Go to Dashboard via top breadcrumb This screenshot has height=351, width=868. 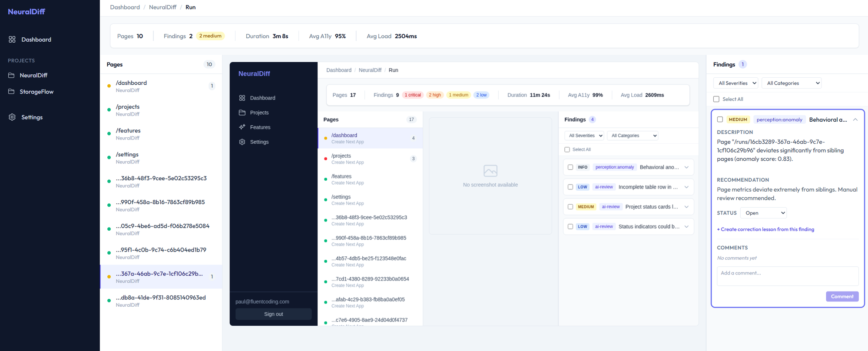(125, 7)
